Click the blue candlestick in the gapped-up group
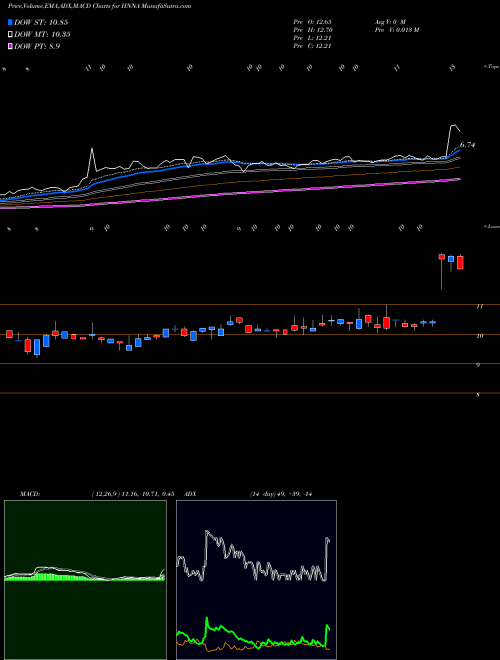 (x=451, y=259)
